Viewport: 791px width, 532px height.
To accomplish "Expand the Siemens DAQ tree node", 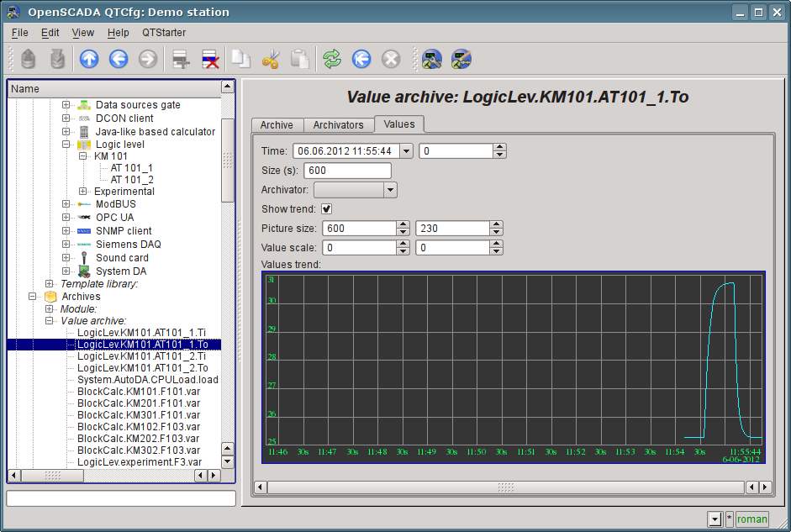I will click(66, 244).
